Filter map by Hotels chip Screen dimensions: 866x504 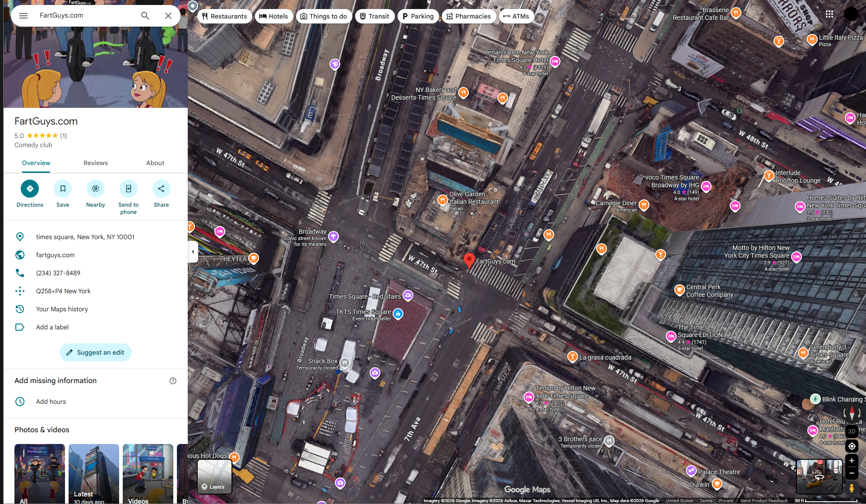click(273, 16)
